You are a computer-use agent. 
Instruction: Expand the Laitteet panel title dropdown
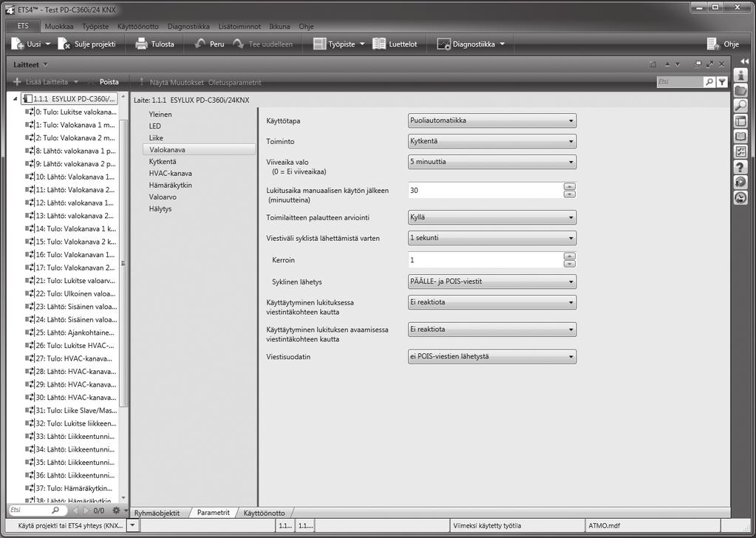(46, 64)
